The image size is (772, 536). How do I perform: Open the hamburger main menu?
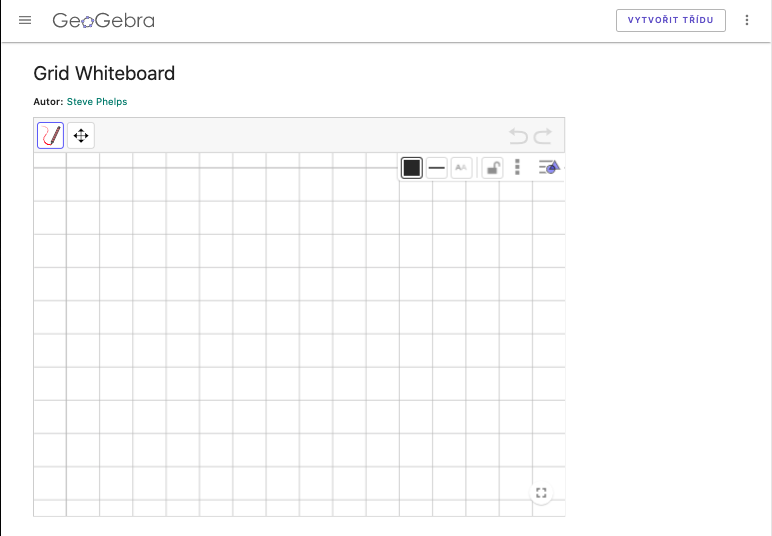pos(25,20)
